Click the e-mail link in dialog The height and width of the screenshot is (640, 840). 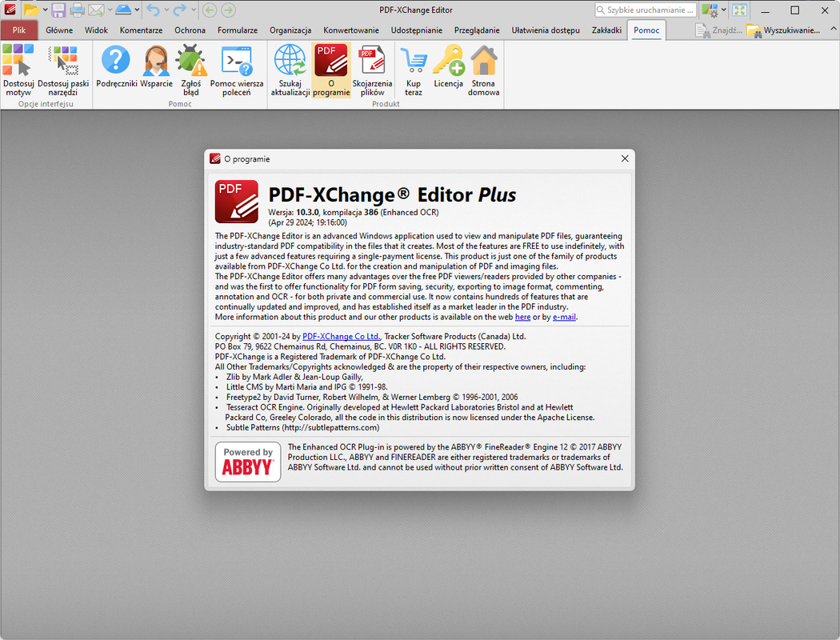click(x=564, y=317)
